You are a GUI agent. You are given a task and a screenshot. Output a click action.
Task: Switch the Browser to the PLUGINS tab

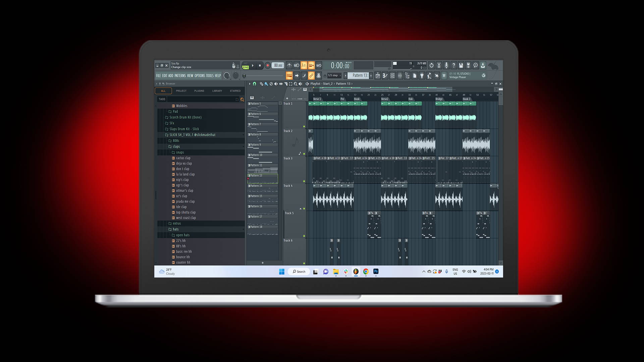(x=199, y=91)
